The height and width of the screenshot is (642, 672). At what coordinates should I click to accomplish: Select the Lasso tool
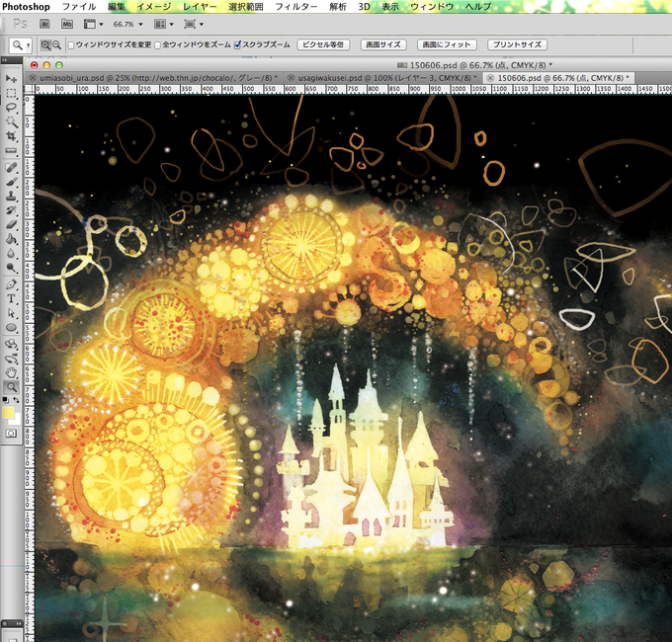point(11,108)
